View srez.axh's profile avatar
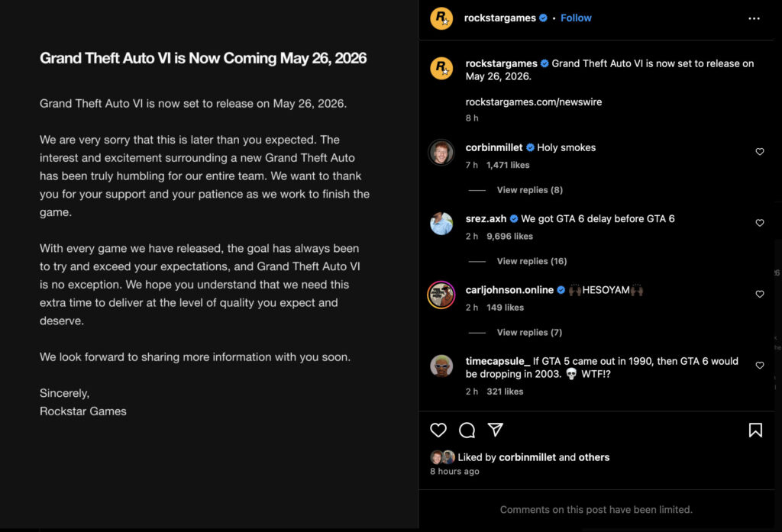 [x=441, y=223]
